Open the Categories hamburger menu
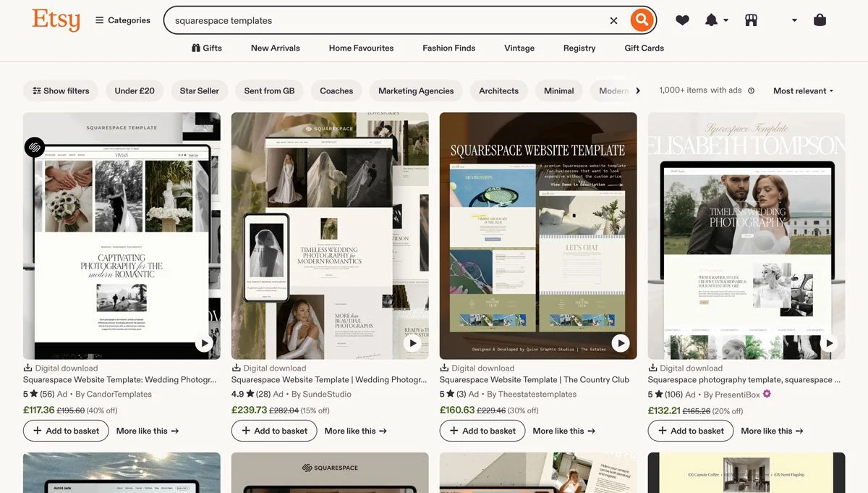This screenshot has width=868, height=493. coord(123,20)
